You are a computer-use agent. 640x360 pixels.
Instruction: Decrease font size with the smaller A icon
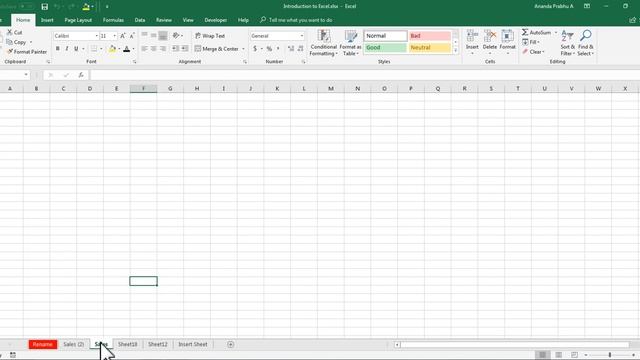[x=132, y=36]
